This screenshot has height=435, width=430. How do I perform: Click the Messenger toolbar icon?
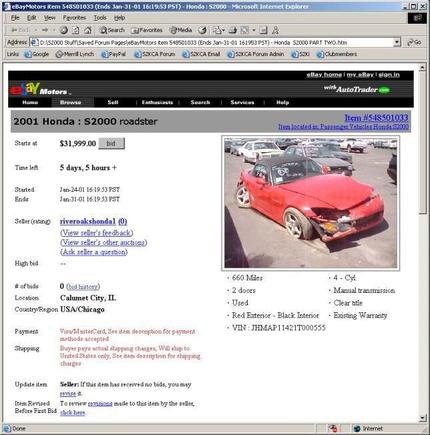[x=275, y=30]
